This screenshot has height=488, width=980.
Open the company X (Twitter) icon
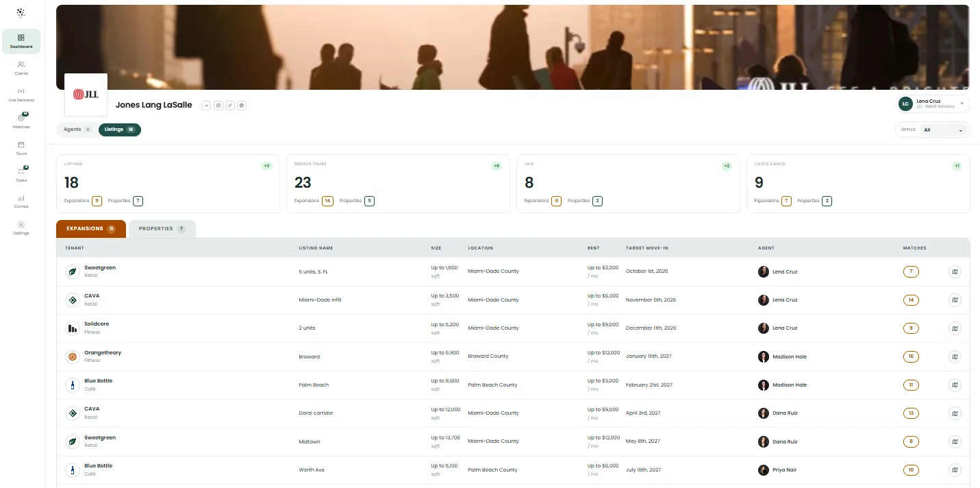(x=230, y=106)
